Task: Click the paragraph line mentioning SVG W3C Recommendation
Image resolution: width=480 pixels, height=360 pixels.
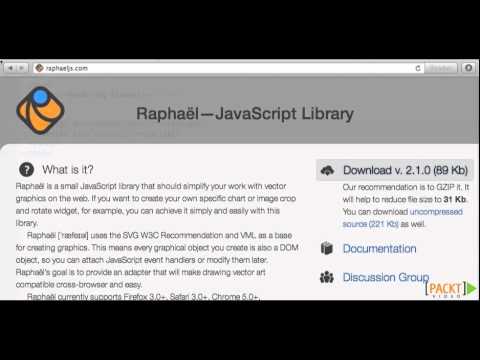Action: click(159, 235)
